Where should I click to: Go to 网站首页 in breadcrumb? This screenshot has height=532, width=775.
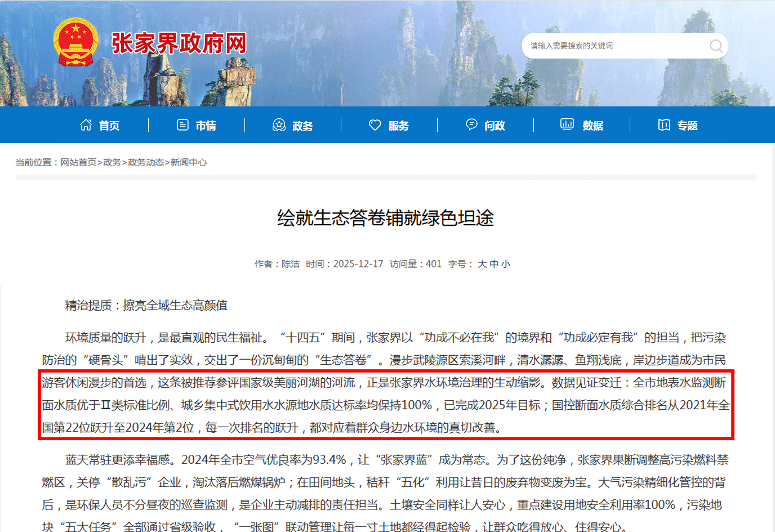click(78, 162)
